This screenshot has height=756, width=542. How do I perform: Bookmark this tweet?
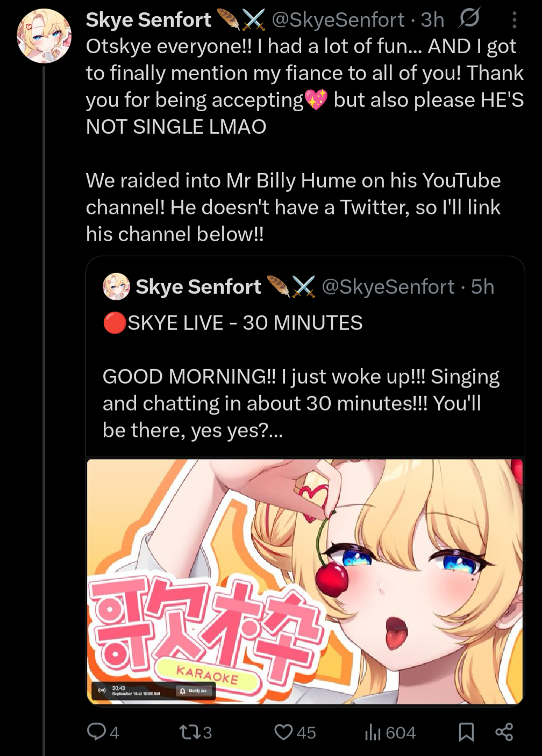click(466, 732)
